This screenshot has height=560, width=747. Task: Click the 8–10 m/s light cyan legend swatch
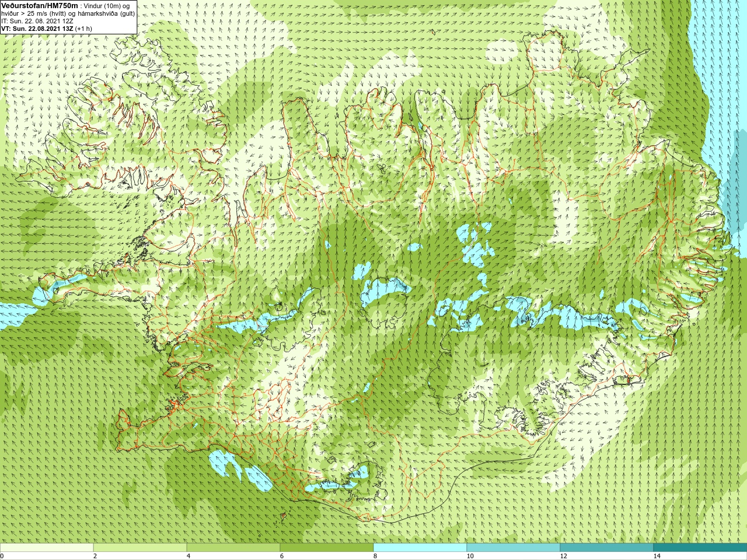click(x=420, y=548)
